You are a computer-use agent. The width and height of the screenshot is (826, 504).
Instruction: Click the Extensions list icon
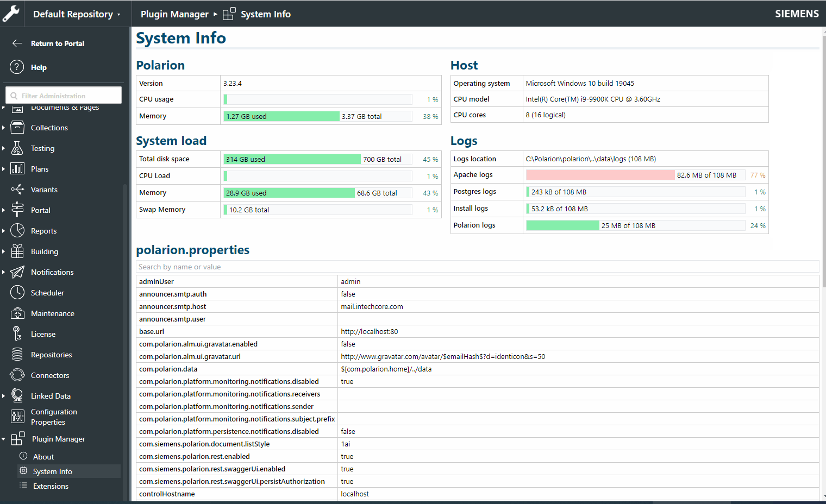point(23,486)
